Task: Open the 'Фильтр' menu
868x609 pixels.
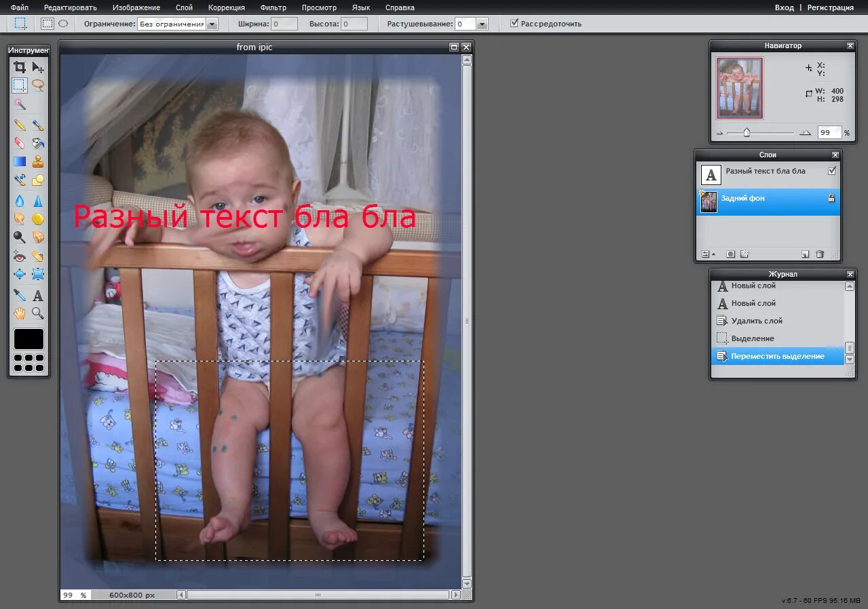Action: [x=273, y=7]
